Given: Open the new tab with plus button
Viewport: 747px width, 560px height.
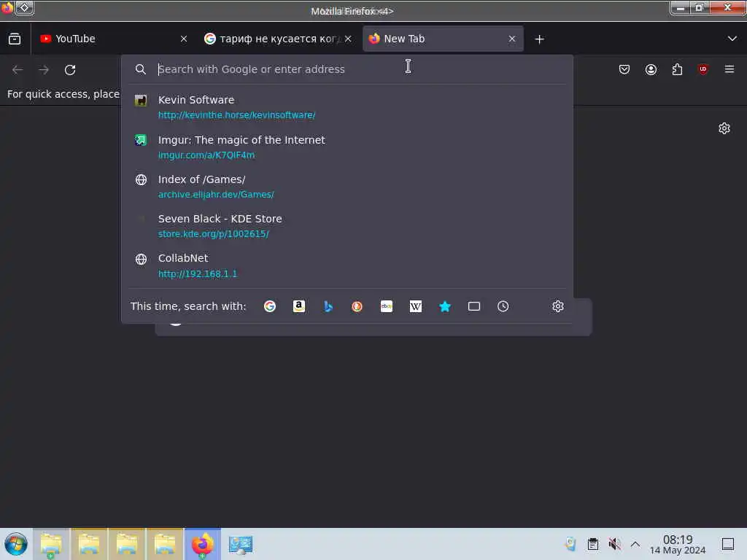Looking at the screenshot, I should (539, 39).
